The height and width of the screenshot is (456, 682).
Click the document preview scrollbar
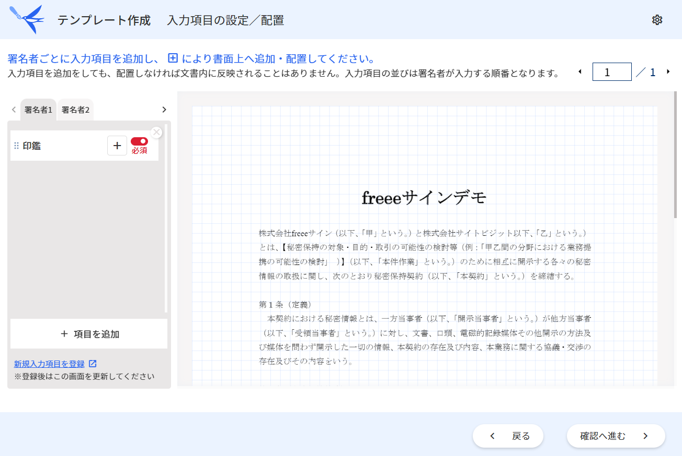coord(675,154)
